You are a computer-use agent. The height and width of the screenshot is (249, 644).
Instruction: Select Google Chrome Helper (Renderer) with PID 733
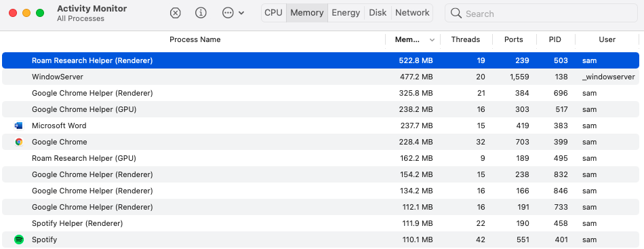pos(321,207)
